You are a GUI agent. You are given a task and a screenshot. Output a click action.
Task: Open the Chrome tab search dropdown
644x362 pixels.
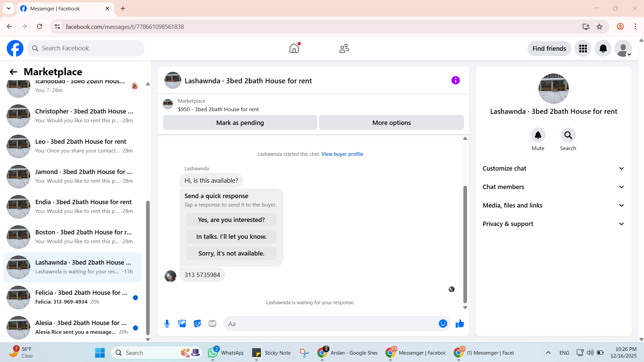click(x=9, y=8)
